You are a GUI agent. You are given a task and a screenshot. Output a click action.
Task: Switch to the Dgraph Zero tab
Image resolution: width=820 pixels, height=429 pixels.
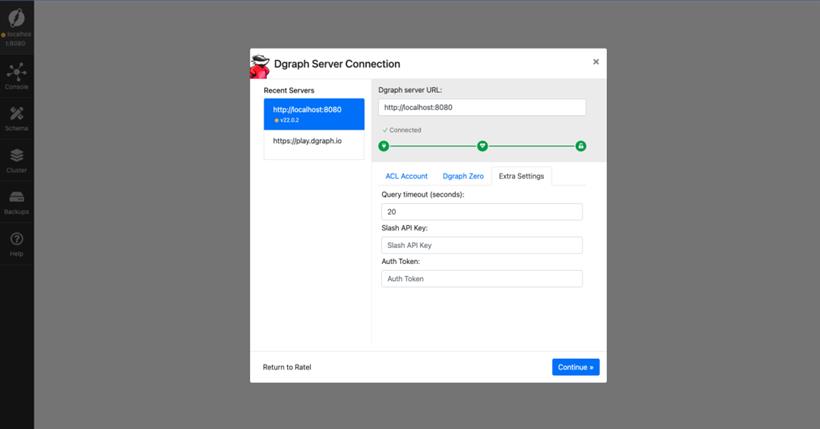(x=463, y=176)
